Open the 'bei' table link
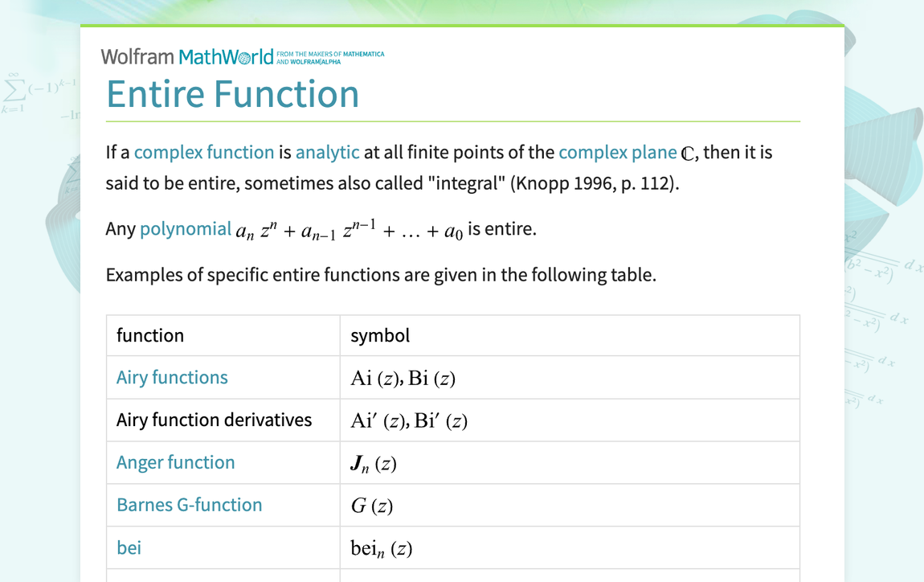 (129, 547)
